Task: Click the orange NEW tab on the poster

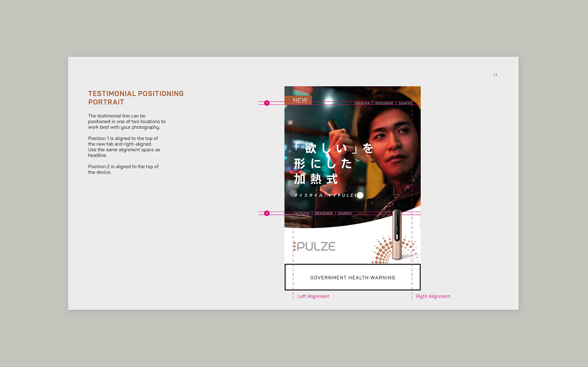Action: pos(298,100)
